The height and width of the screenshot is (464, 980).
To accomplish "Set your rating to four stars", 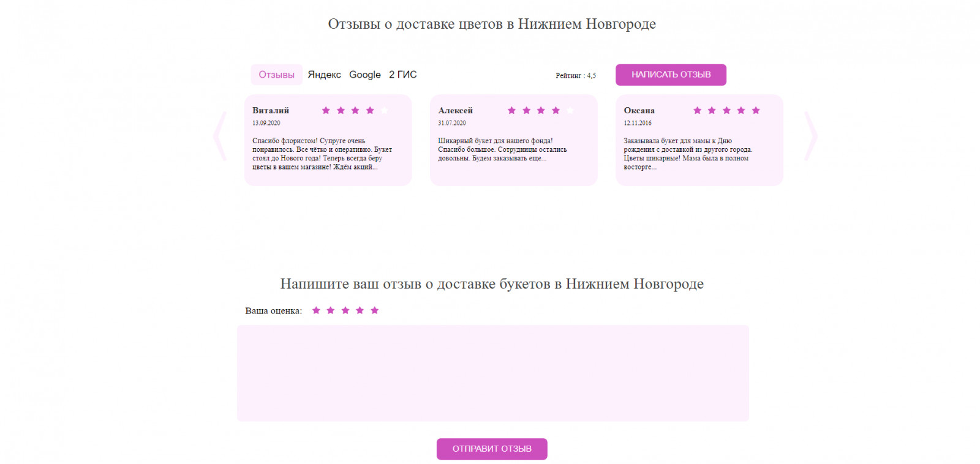I will coord(360,310).
